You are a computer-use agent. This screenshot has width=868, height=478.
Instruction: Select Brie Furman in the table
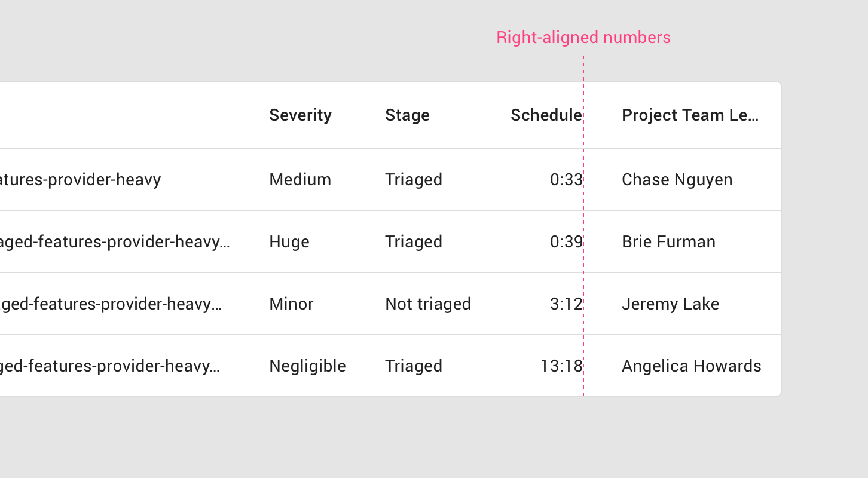pyautogui.click(x=668, y=242)
